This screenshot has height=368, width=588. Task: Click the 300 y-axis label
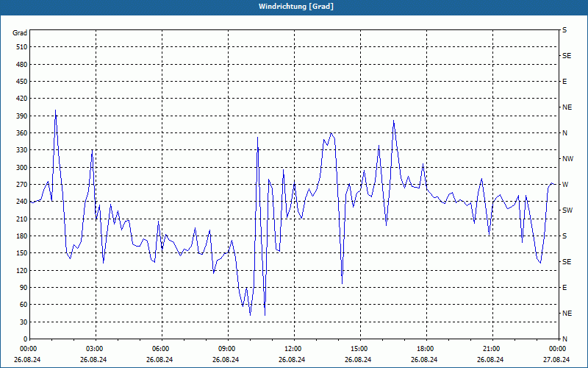22,168
